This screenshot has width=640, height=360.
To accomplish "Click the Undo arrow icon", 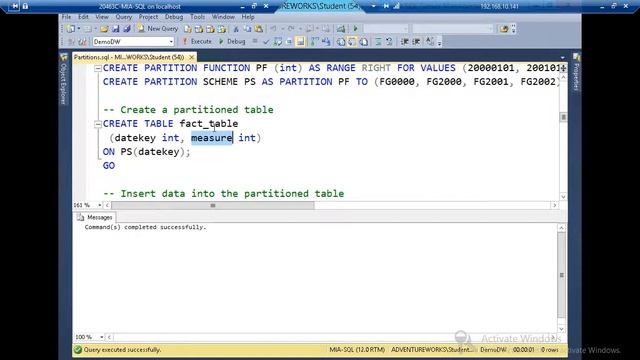I will tap(273, 29).
